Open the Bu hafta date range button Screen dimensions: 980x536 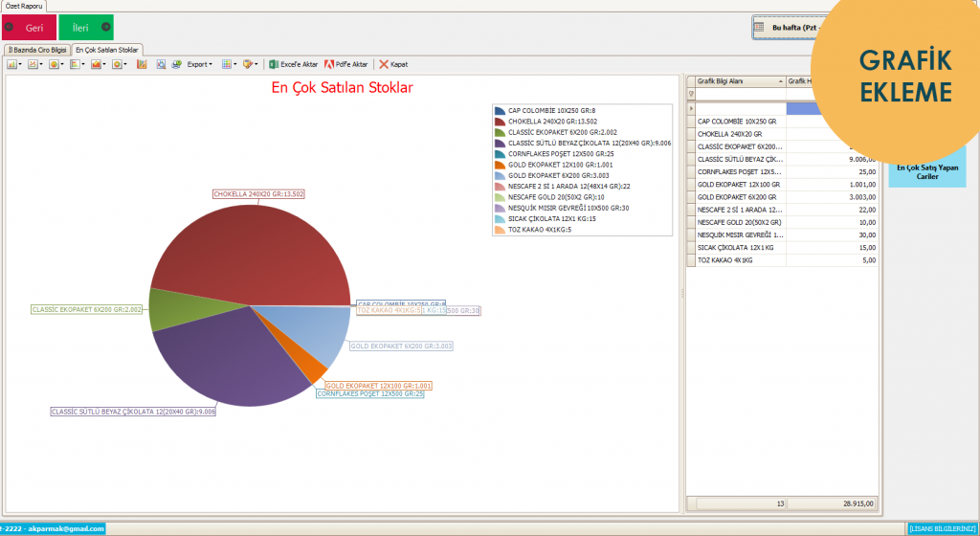click(789, 28)
